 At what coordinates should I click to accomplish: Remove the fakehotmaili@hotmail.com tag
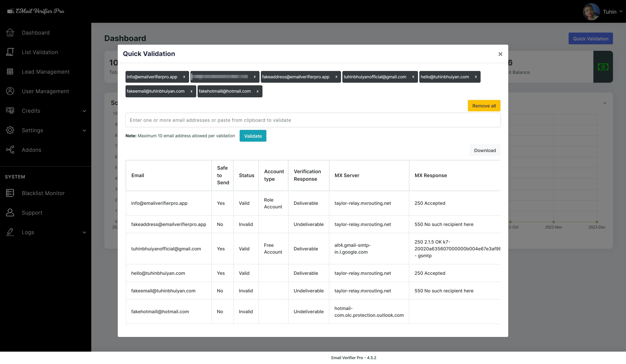coord(257,91)
